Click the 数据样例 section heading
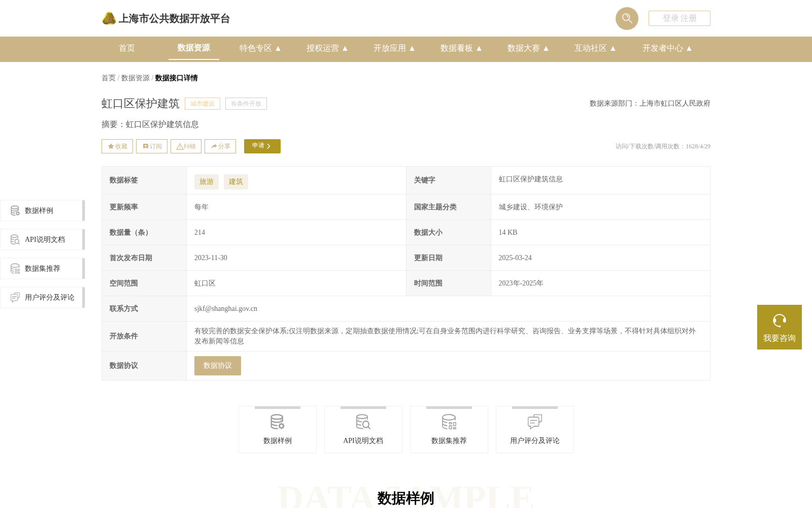Viewport: 812px width, 508px height. 406,498
